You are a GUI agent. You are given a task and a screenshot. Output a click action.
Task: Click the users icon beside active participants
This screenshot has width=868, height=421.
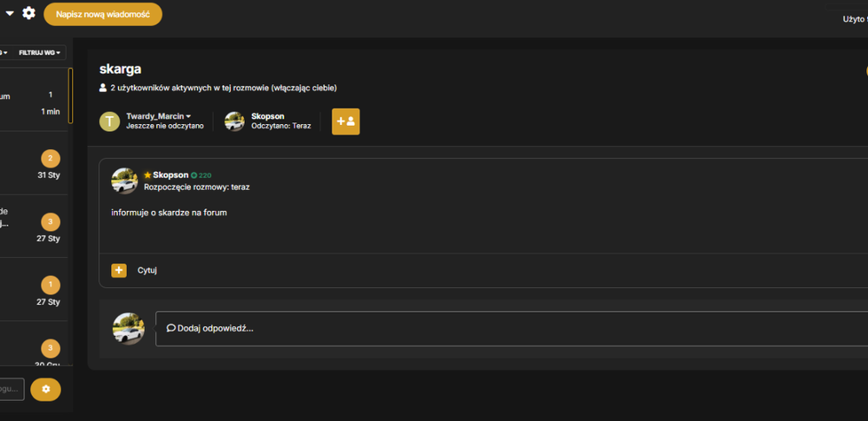coord(103,88)
